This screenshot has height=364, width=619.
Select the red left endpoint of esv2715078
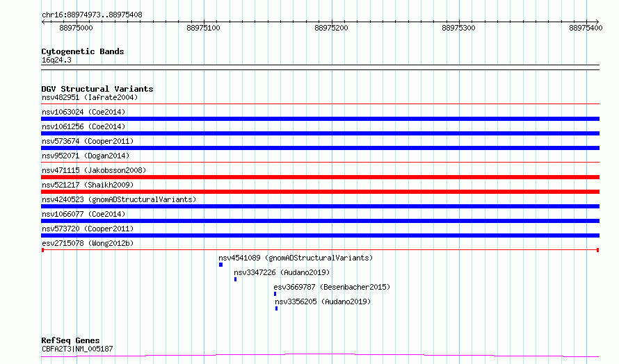[42, 250]
